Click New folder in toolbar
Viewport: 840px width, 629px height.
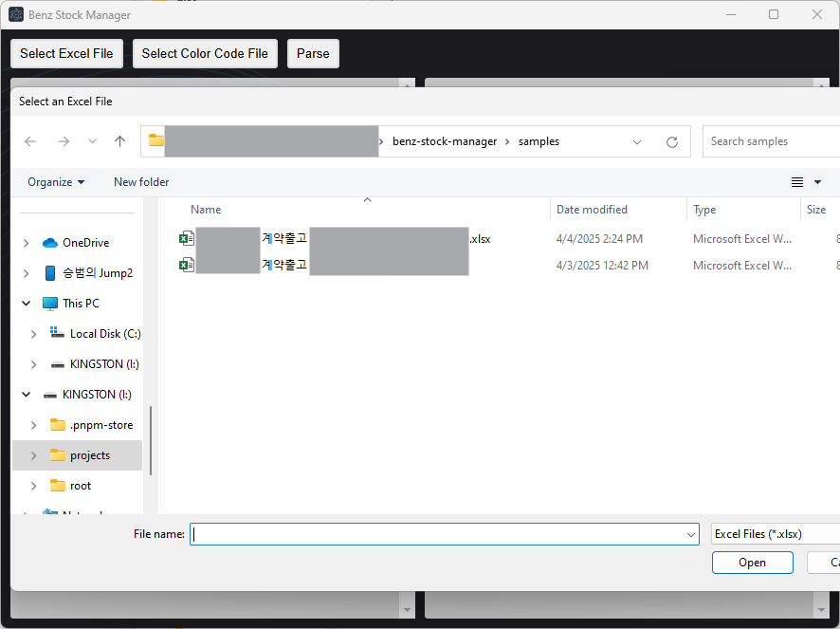141,182
